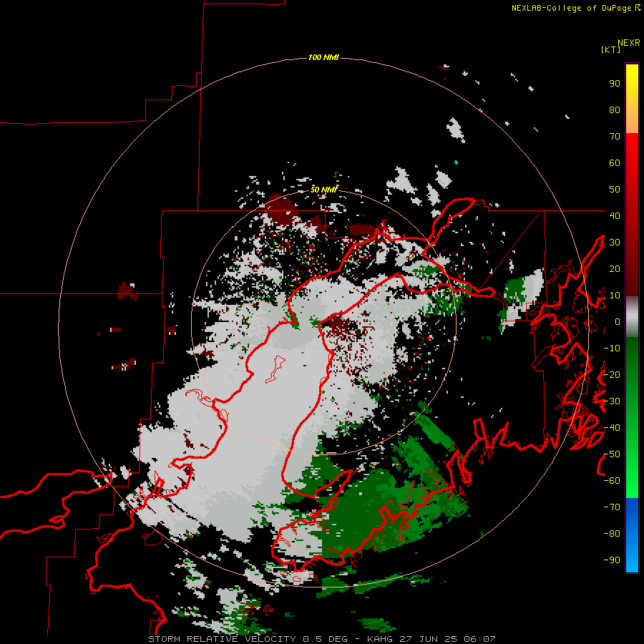
Task: Click the 27 JUN 25 date in the caption
Action: click(x=428, y=639)
